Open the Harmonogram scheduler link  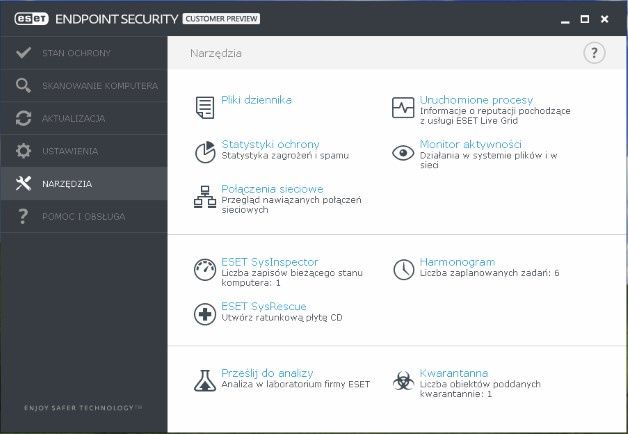coord(457,262)
